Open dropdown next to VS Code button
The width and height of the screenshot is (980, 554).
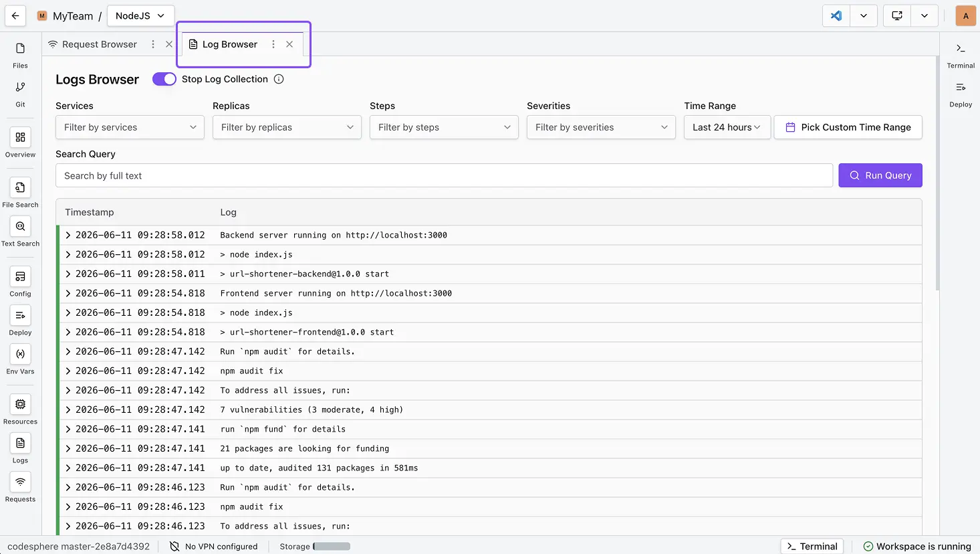point(864,15)
